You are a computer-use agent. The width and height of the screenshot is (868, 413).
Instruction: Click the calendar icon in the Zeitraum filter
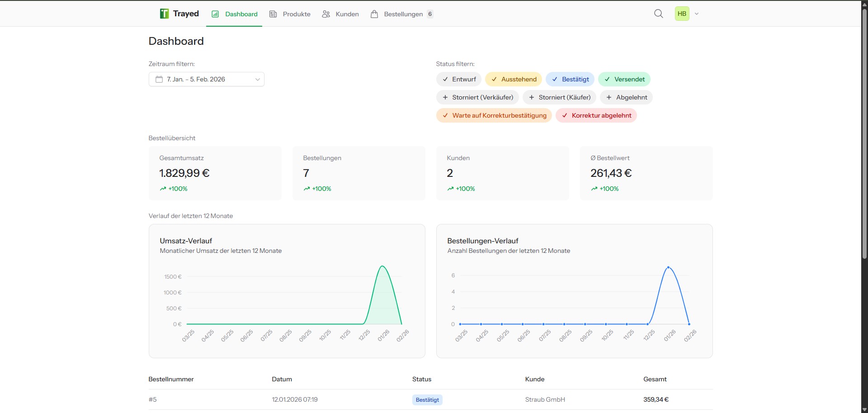pyautogui.click(x=158, y=79)
